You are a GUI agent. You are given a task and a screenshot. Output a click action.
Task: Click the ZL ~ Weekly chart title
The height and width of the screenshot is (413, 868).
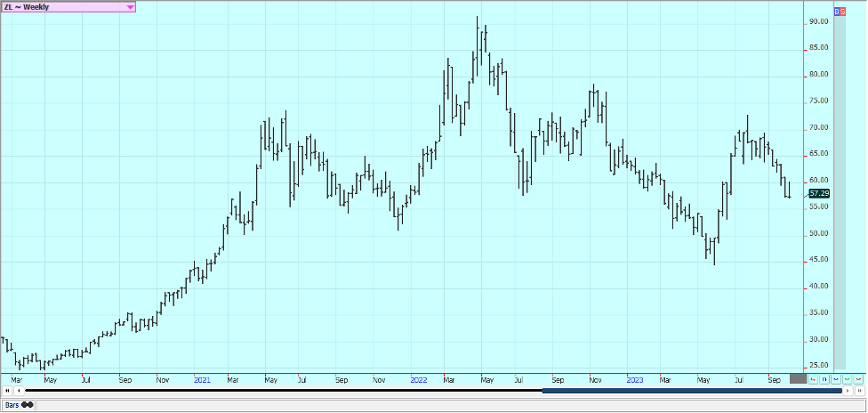click(27, 7)
